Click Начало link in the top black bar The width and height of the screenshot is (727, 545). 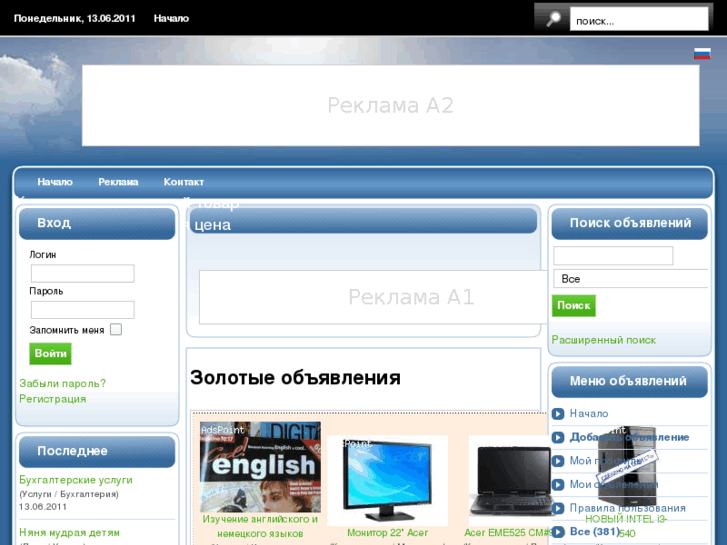[171, 19]
